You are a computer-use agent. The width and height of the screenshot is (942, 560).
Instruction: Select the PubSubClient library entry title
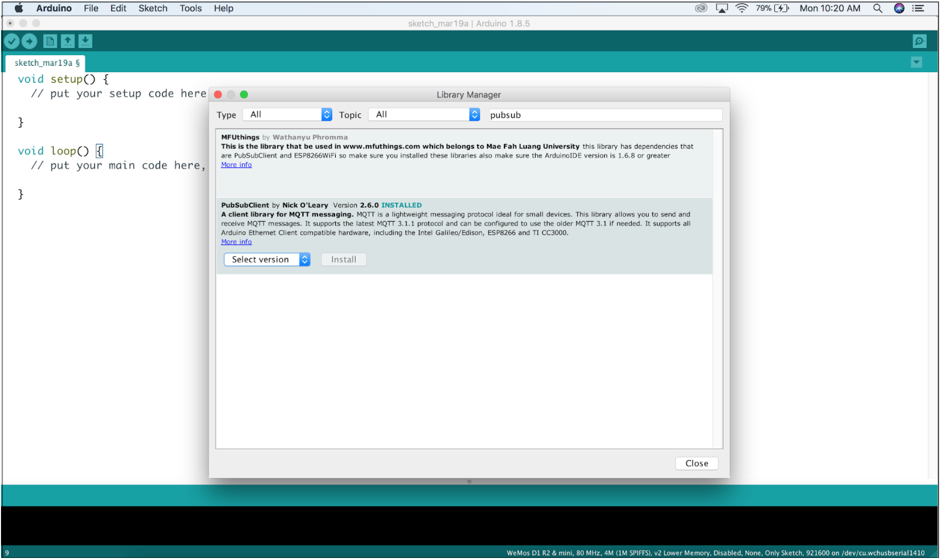[245, 205]
